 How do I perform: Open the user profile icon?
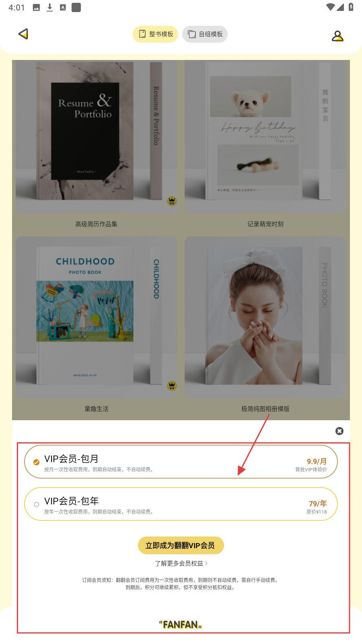coord(337,36)
